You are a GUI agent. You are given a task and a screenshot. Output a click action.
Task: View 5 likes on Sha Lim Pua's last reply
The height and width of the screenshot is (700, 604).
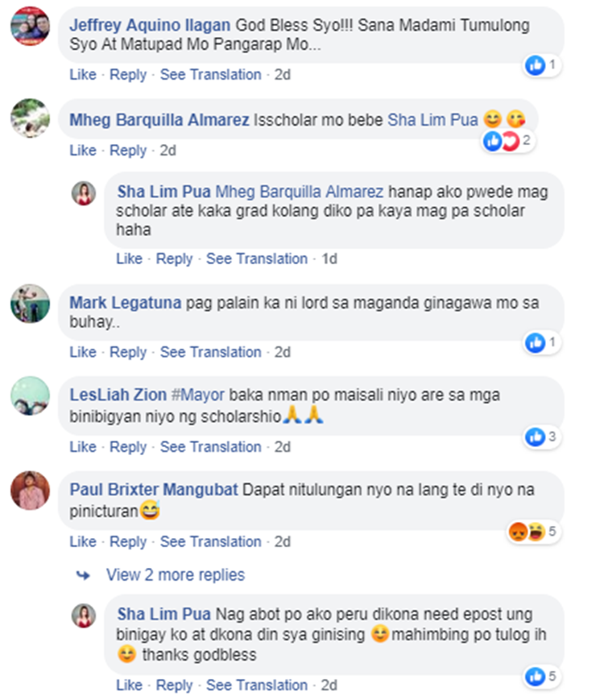coord(542,677)
